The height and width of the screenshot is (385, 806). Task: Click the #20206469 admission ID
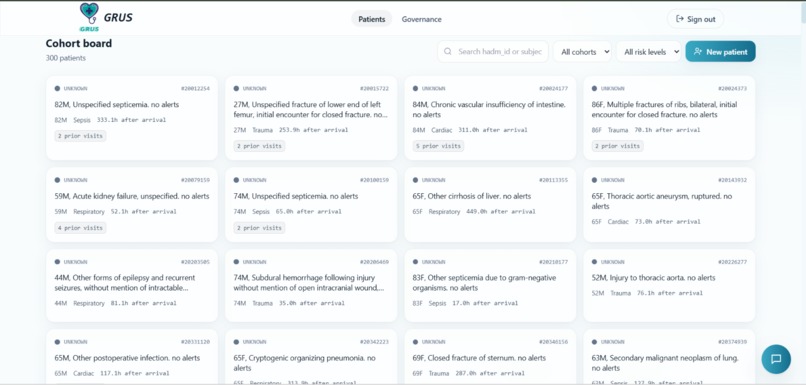pyautogui.click(x=374, y=262)
